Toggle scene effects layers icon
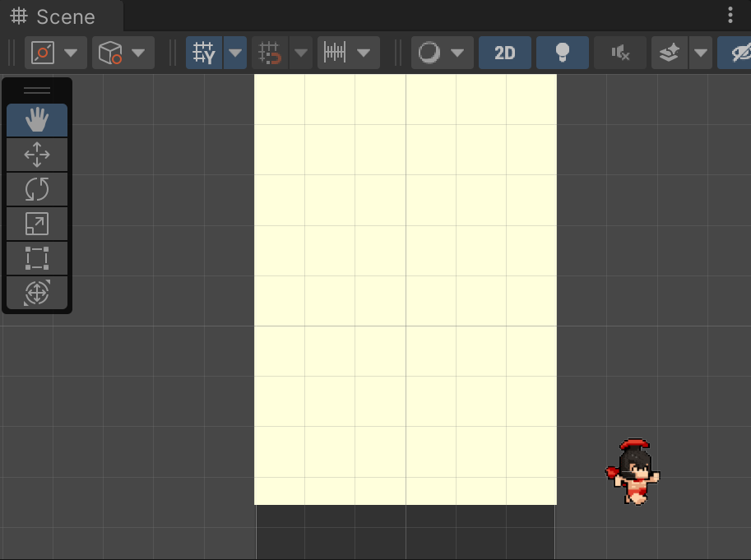 tap(669, 52)
